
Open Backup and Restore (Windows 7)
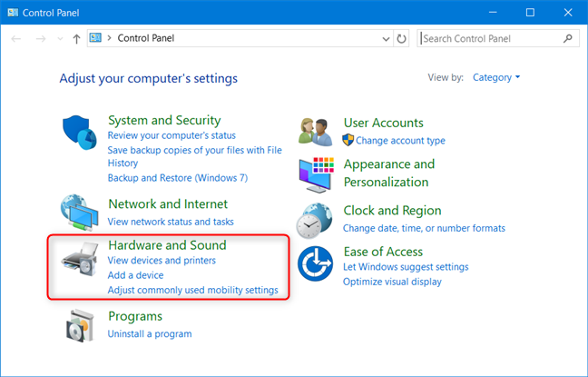pos(178,178)
